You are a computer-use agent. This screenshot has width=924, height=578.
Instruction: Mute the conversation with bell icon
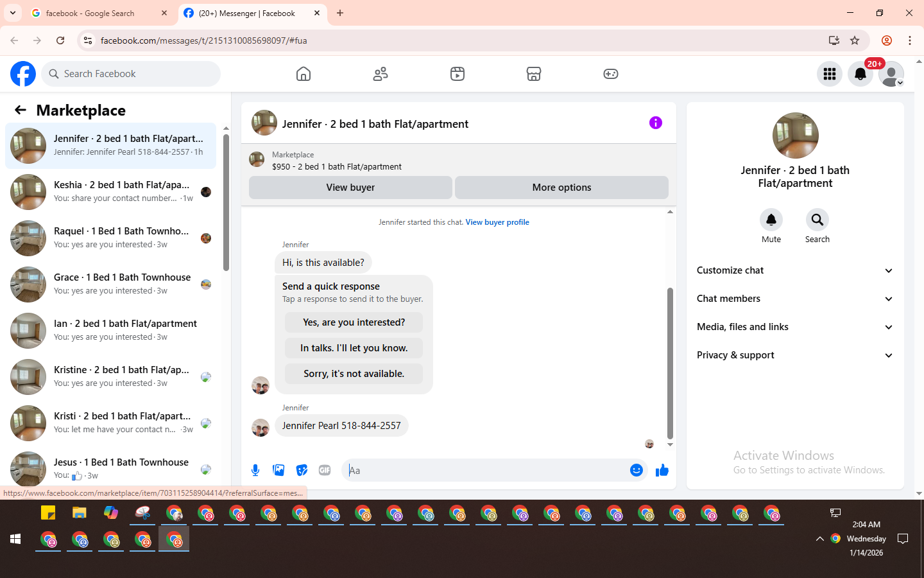pos(771,220)
